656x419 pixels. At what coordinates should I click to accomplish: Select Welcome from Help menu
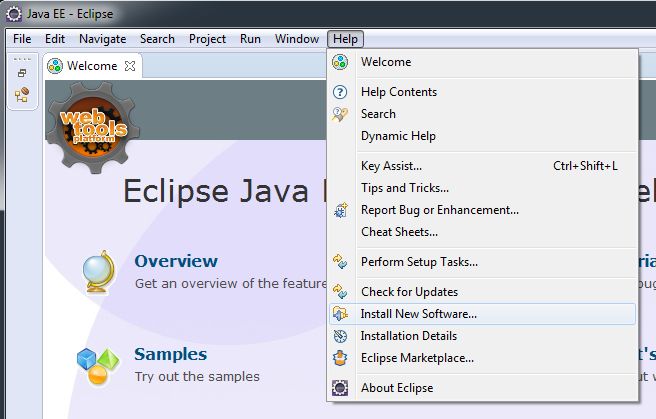(x=482, y=62)
